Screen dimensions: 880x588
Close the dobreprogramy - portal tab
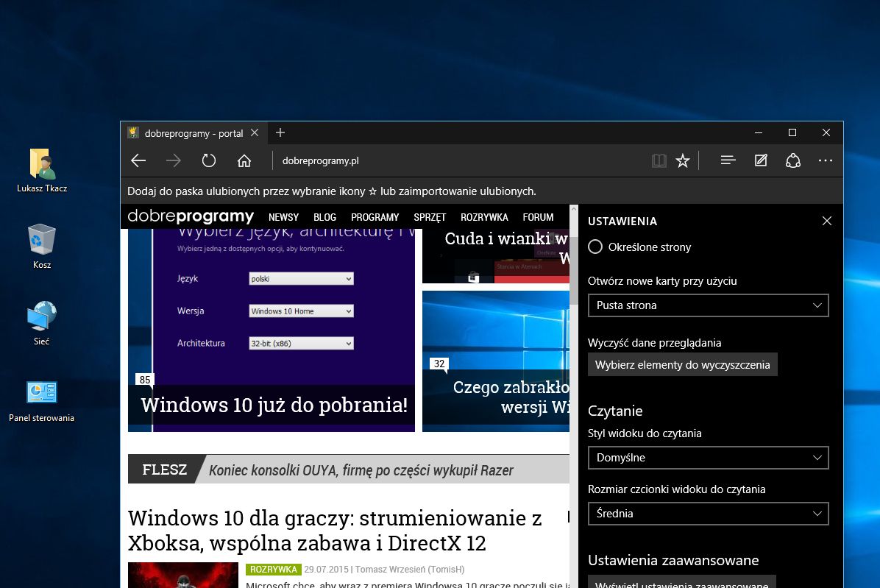click(255, 133)
